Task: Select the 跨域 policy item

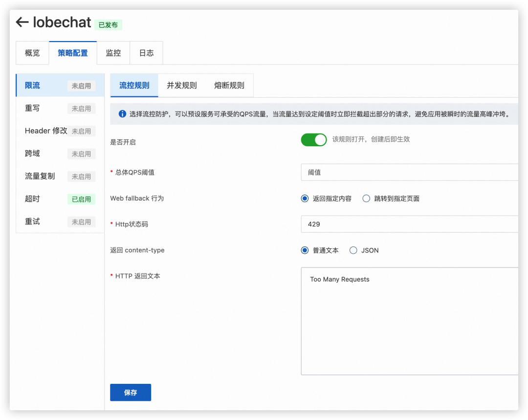Action: click(60, 154)
